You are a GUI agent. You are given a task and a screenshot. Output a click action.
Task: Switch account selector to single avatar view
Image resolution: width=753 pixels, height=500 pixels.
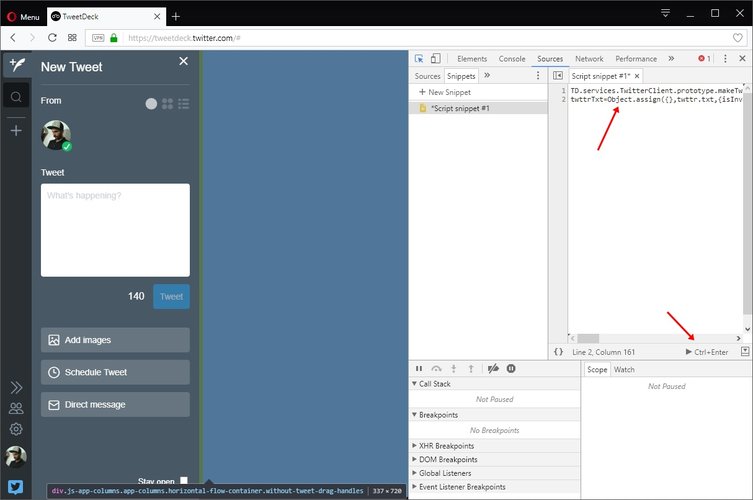(151, 104)
